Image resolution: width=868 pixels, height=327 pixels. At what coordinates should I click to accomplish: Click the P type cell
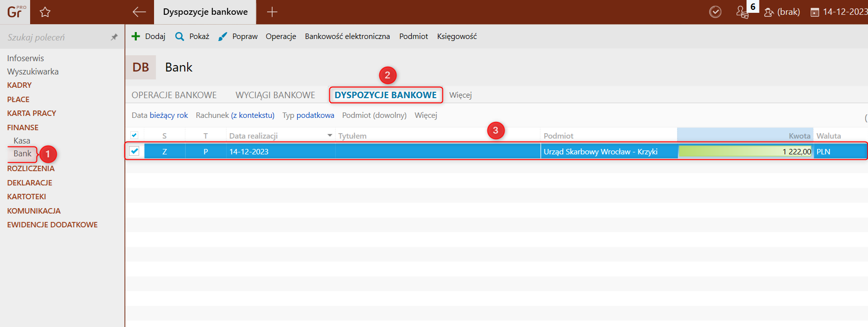(x=205, y=151)
